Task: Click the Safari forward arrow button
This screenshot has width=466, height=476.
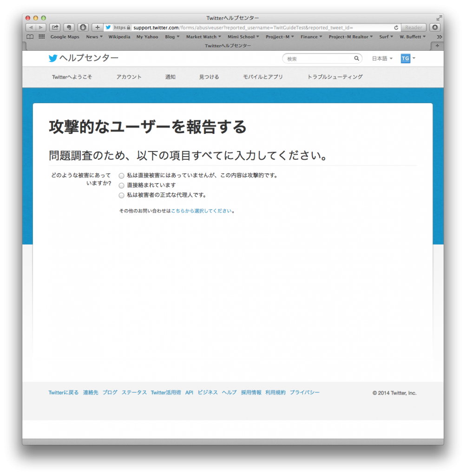Action: coord(41,27)
